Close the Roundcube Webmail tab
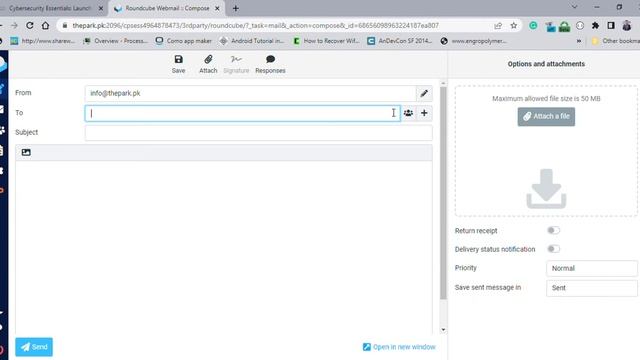640x360 pixels. click(218, 8)
